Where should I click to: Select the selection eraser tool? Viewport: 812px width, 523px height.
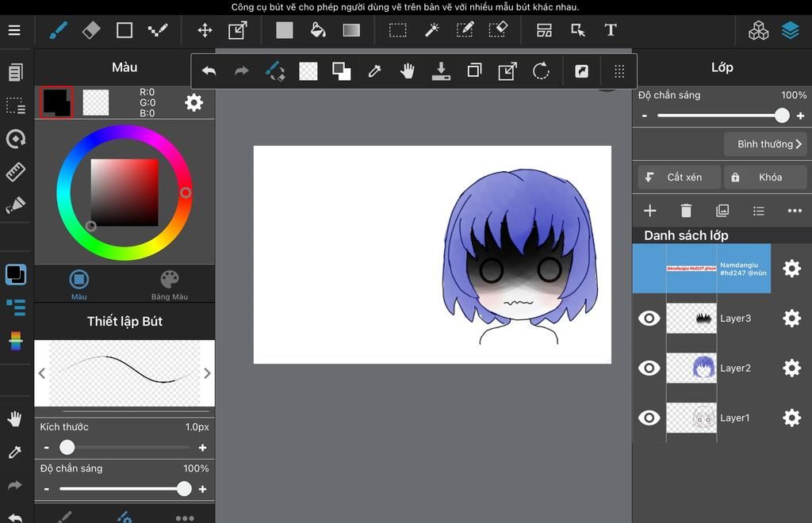point(498,30)
